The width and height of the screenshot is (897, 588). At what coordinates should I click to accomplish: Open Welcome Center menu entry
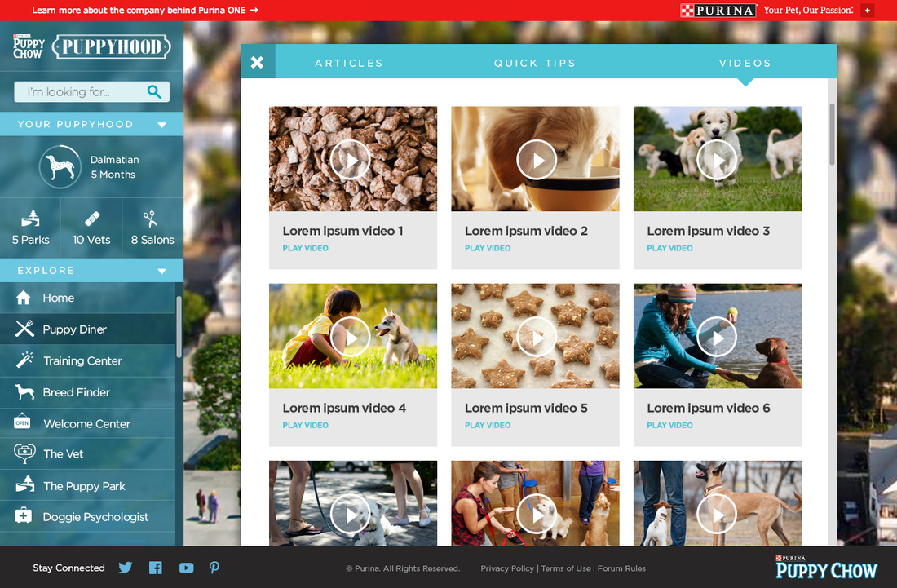click(x=87, y=423)
